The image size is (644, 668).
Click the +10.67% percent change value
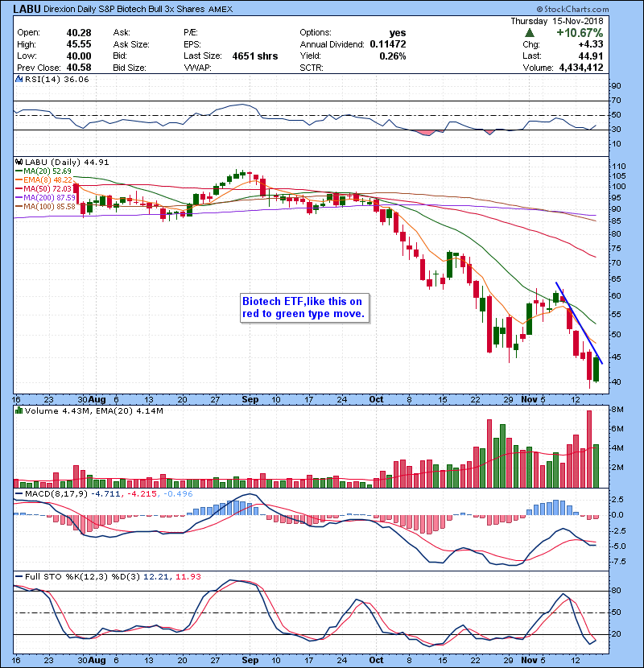580,33
